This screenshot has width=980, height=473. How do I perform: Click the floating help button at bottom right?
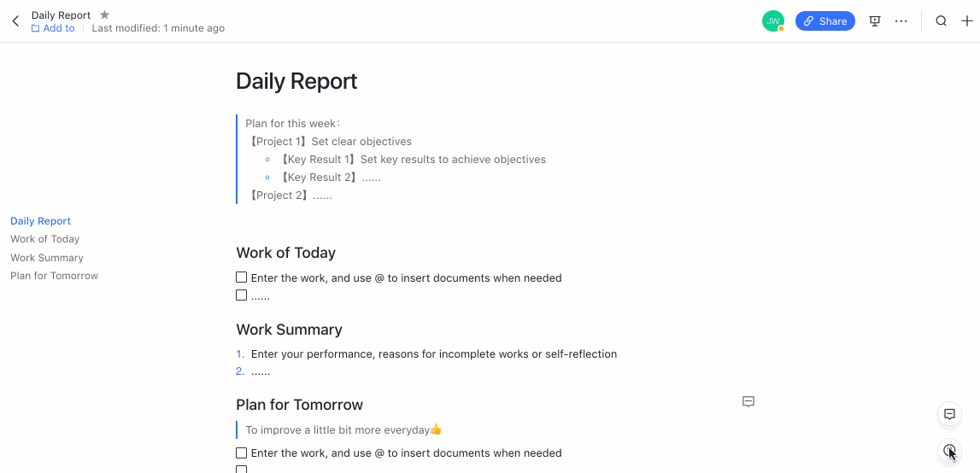[949, 450]
